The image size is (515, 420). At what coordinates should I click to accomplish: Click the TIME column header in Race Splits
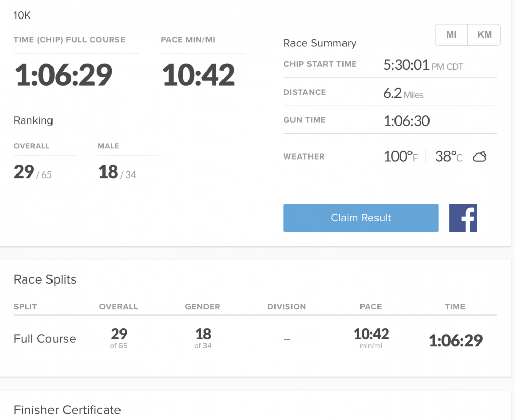[x=455, y=307]
